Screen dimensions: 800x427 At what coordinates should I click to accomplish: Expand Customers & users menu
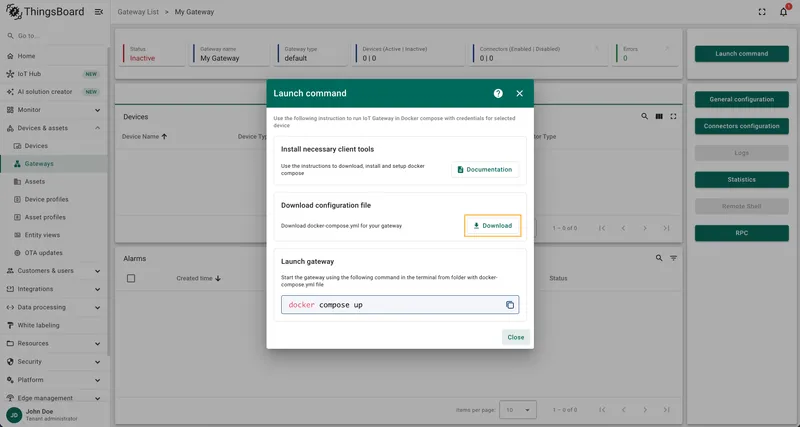(x=54, y=271)
